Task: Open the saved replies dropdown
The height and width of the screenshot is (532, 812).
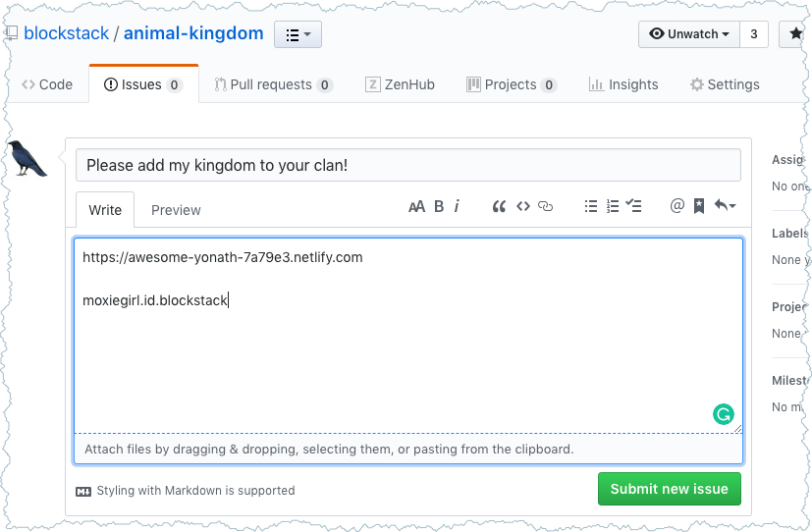Action: (x=726, y=206)
